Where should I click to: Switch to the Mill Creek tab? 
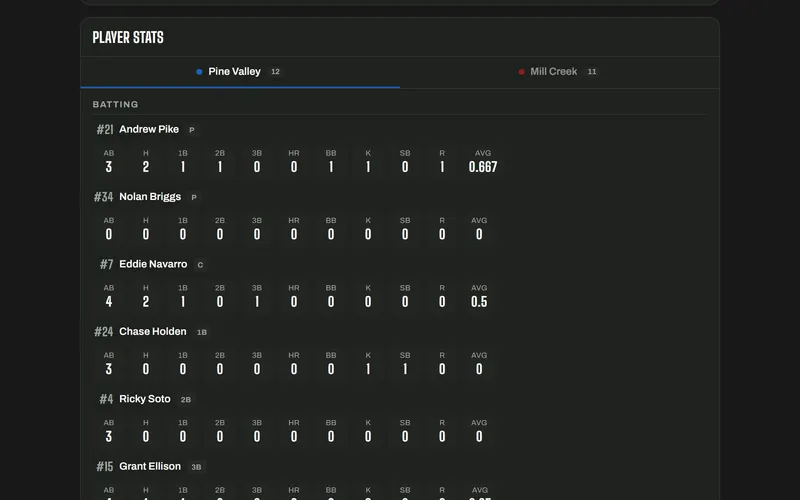click(560, 72)
